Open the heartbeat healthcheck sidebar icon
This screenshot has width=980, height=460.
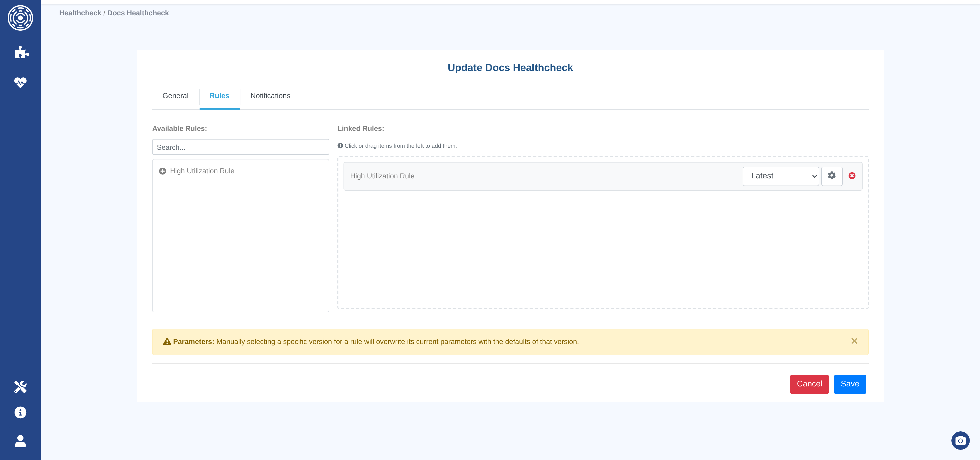coord(20,82)
